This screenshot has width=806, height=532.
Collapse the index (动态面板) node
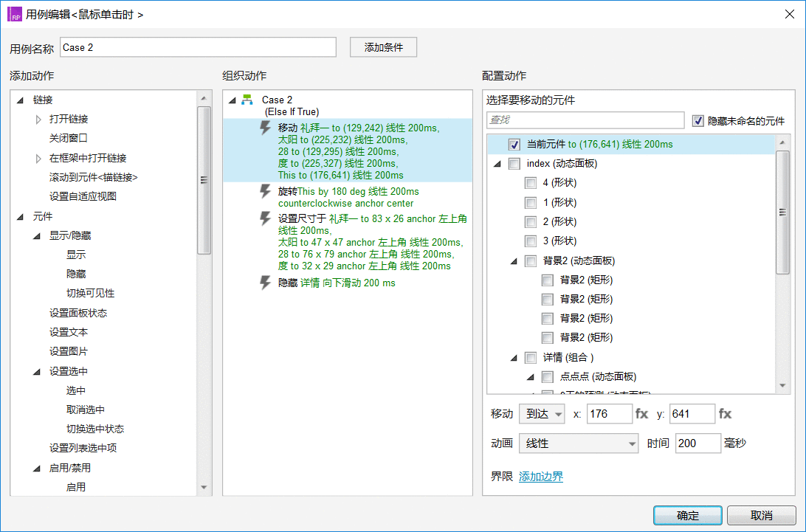(x=497, y=164)
